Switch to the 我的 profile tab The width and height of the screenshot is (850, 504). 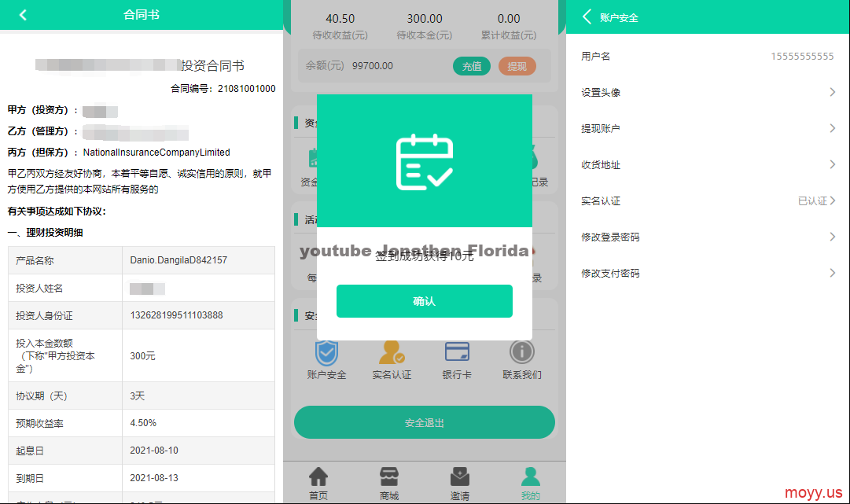point(530,484)
